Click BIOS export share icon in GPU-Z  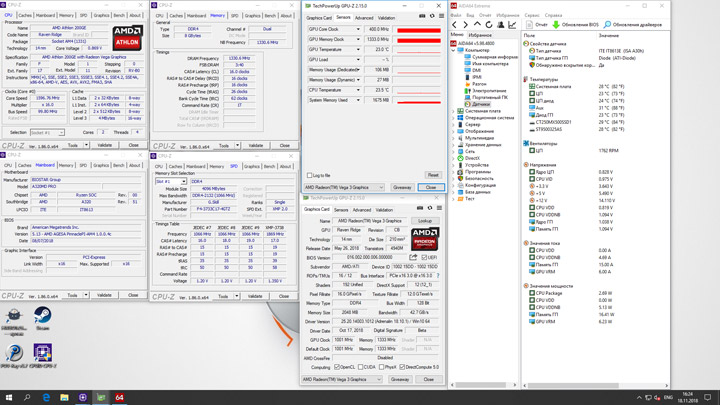click(x=413, y=257)
